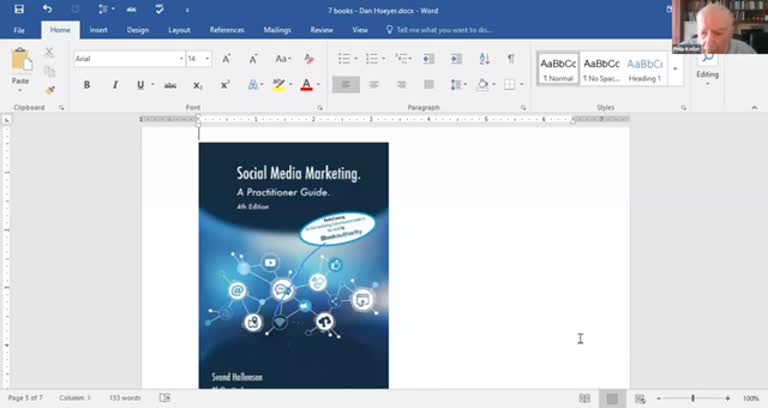This screenshot has width=768, height=408.
Task: Switch to Read Mode view
Action: 584,398
